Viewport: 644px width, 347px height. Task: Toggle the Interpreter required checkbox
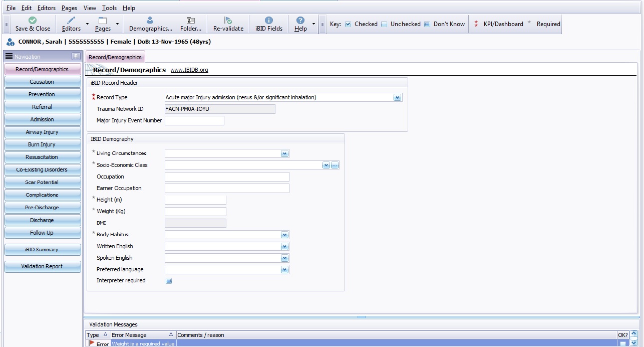[x=169, y=281]
